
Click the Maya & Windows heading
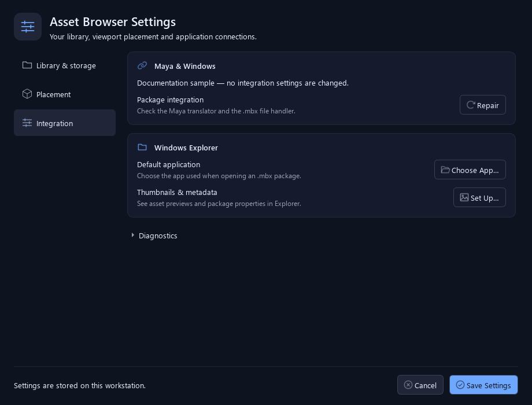[184, 66]
